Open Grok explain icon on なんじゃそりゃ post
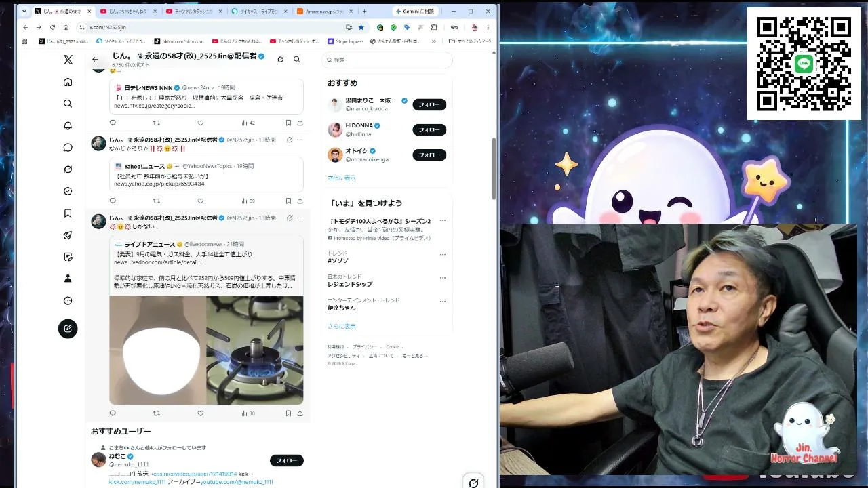This screenshot has height=488, width=868. 290,140
